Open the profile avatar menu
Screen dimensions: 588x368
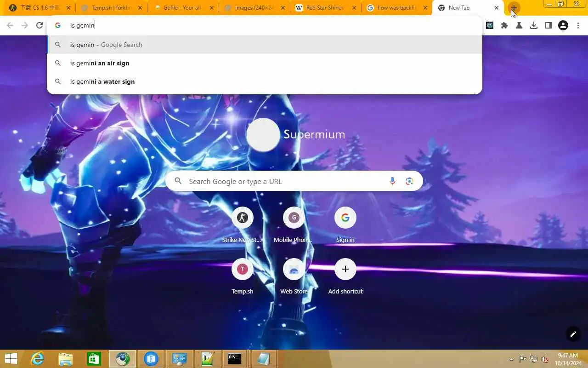[563, 25]
